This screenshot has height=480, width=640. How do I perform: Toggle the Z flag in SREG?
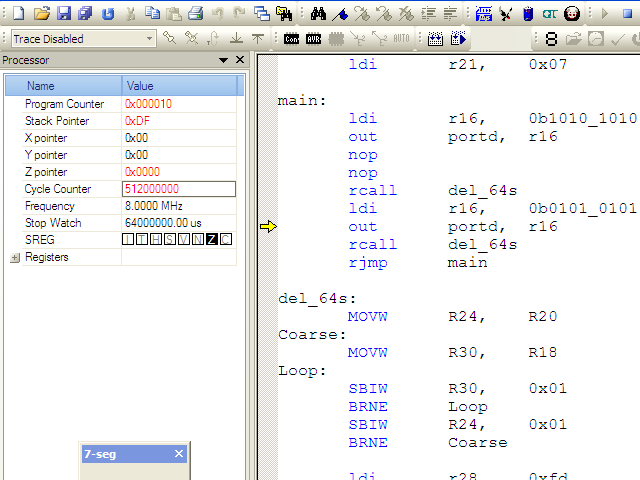point(212,240)
